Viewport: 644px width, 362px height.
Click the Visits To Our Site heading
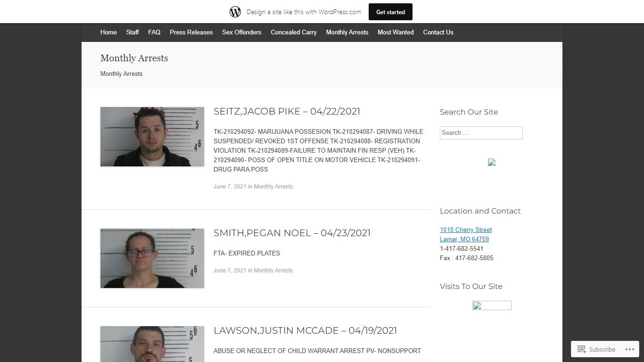click(x=471, y=286)
